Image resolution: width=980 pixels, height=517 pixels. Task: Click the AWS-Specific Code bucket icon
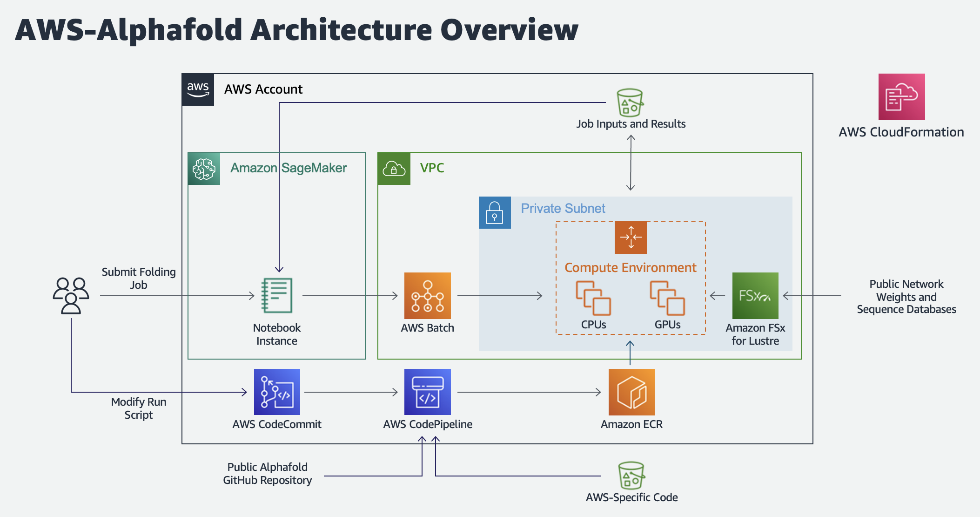[631, 476]
